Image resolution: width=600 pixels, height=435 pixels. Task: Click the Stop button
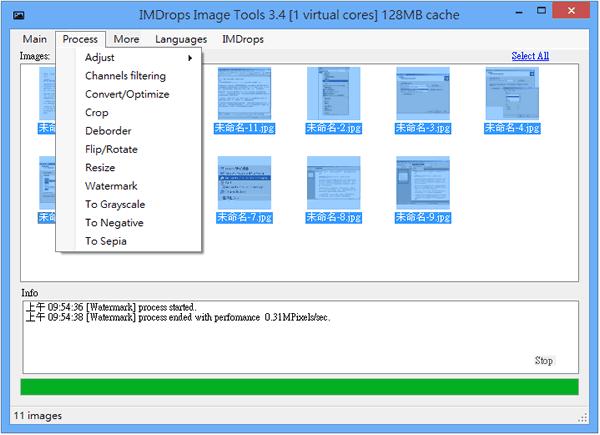(544, 360)
